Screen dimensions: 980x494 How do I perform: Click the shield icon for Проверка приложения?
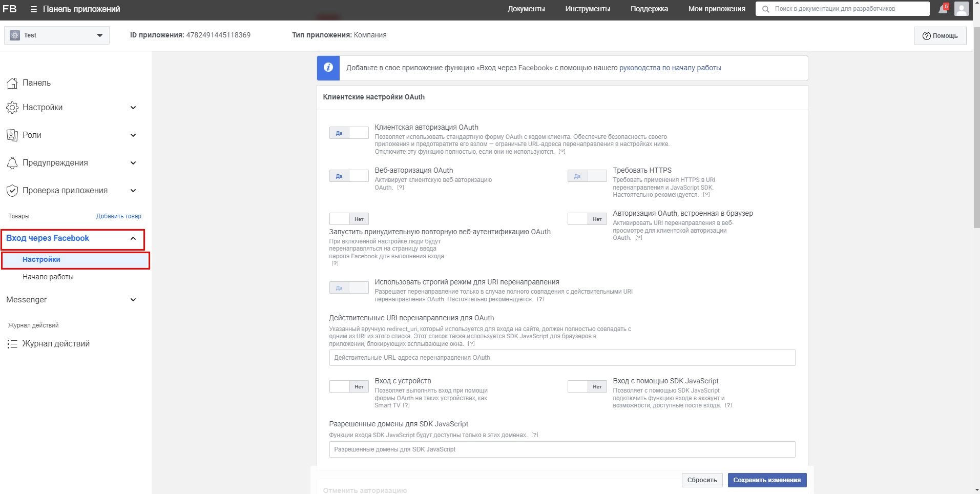[x=12, y=191]
